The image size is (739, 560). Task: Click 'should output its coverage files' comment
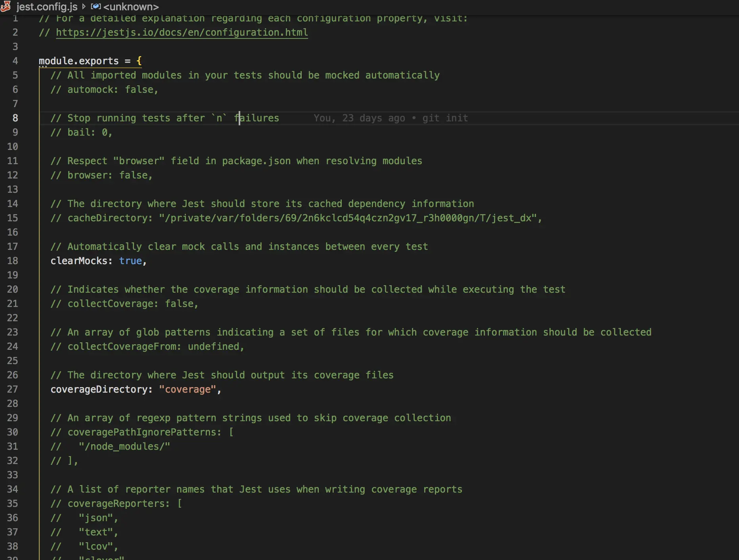point(302,375)
